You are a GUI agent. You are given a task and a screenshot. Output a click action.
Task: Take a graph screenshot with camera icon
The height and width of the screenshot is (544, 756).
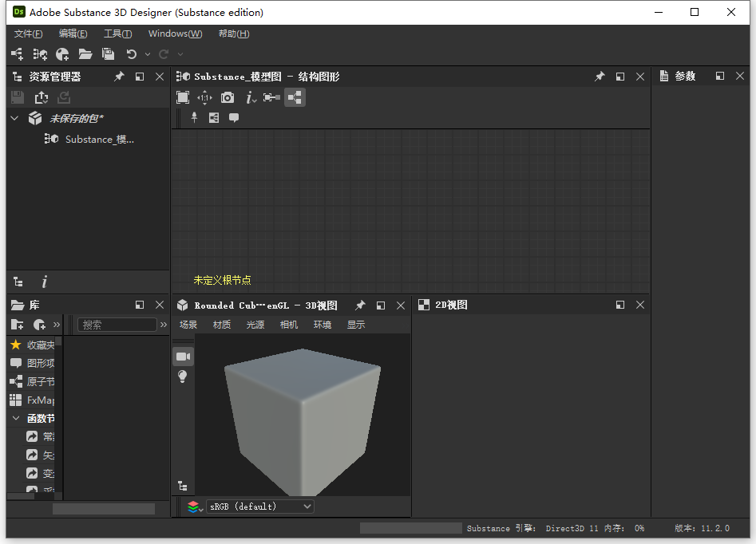coord(228,98)
